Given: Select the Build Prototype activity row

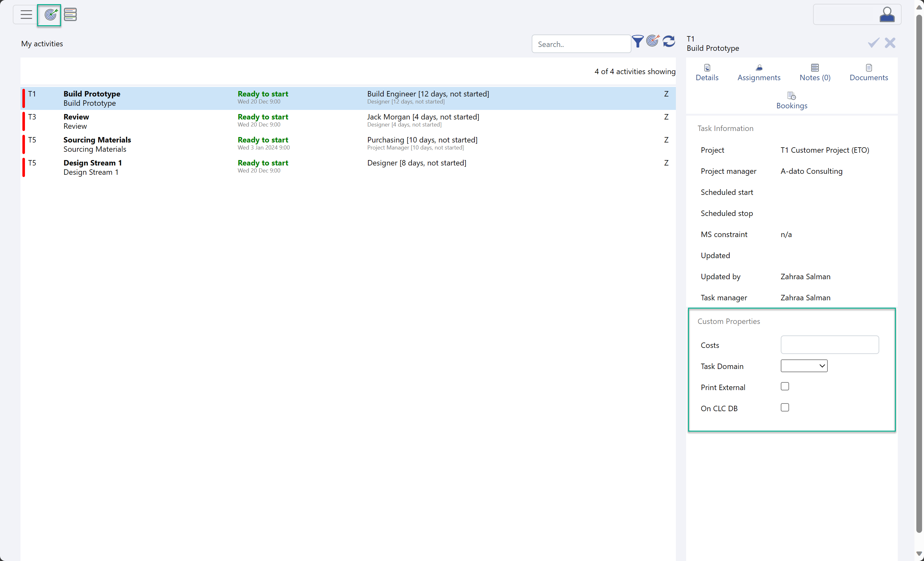Looking at the screenshot, I should click(x=348, y=98).
